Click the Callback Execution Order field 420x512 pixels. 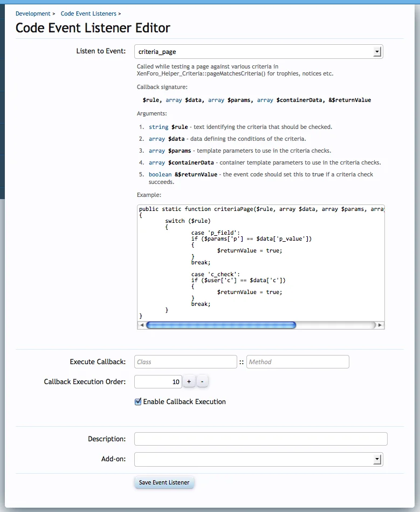click(x=158, y=382)
